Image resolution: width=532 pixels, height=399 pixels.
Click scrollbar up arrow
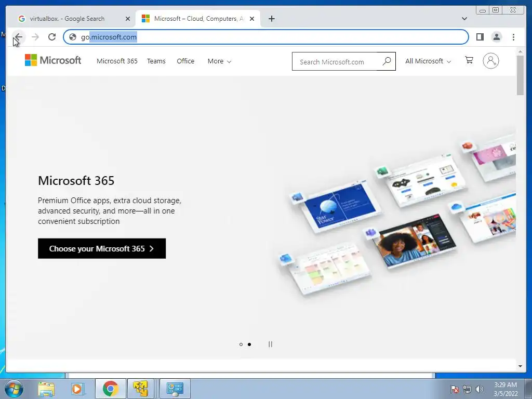[x=520, y=51]
